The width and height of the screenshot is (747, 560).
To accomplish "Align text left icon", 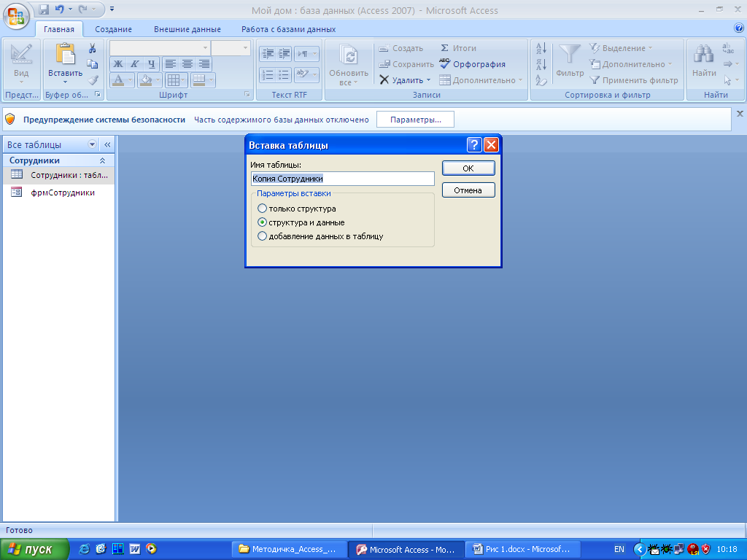I will pyautogui.click(x=171, y=64).
